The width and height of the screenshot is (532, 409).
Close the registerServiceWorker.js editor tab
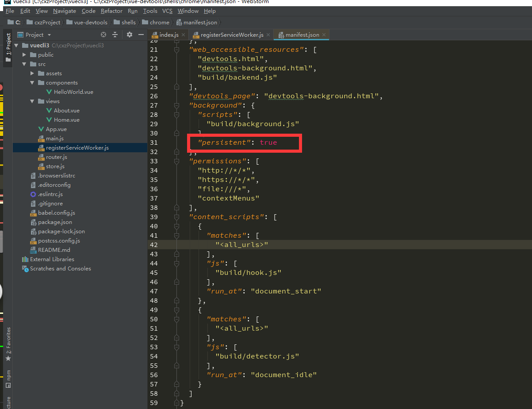point(268,35)
